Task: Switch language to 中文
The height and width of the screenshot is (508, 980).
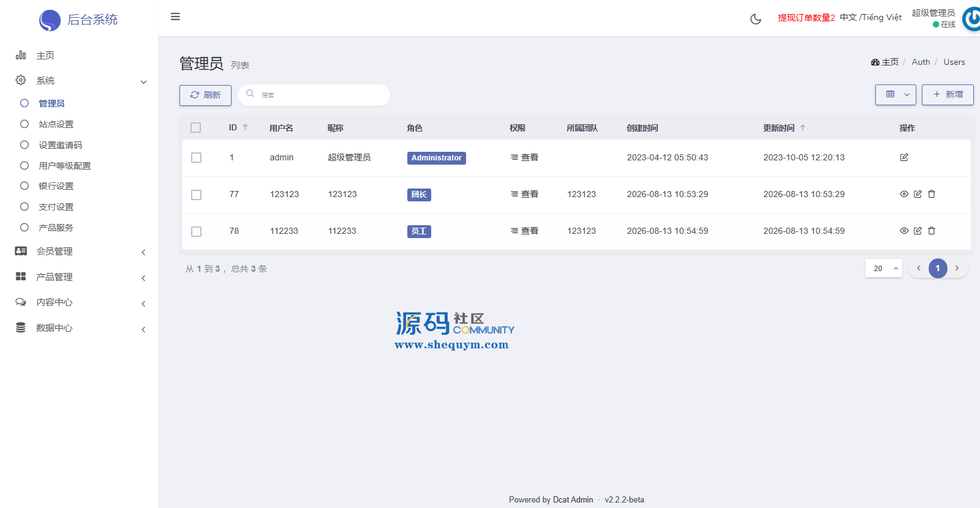Action: 848,17
